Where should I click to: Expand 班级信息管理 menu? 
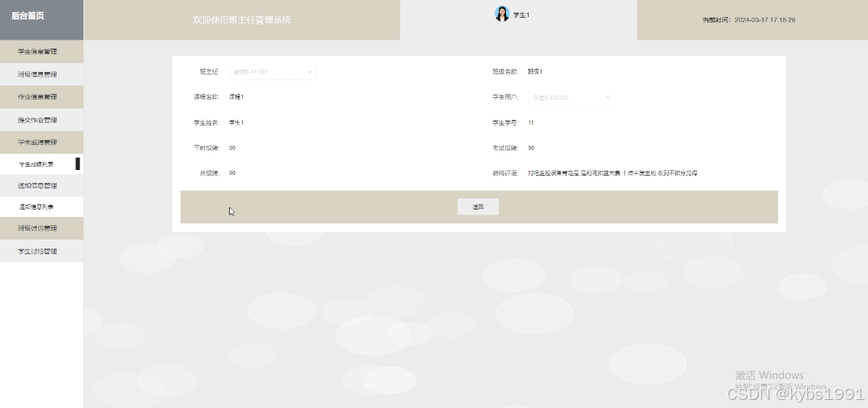tap(41, 74)
